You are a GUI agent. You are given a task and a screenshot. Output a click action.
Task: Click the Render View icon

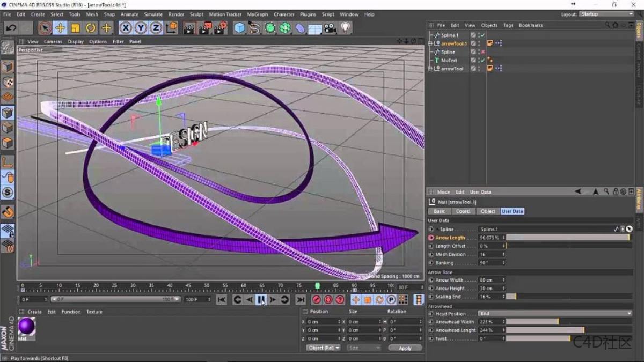[x=188, y=28]
